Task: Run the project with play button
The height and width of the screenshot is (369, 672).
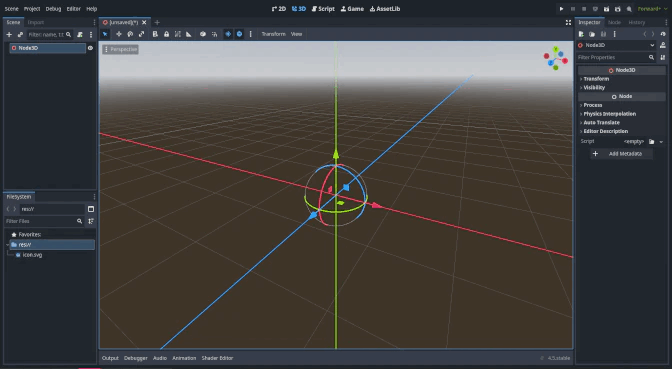Action: [x=561, y=9]
